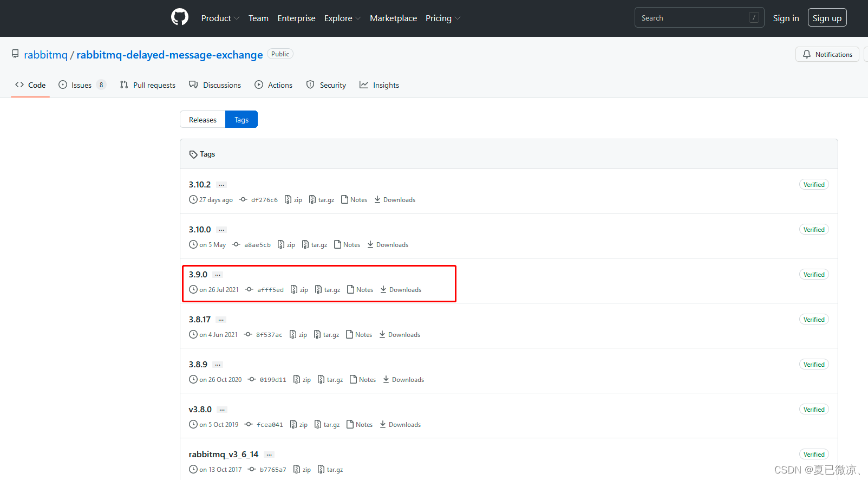The image size is (868, 480).
Task: Open Notes for tag 3.8.9
Action: pos(363,380)
